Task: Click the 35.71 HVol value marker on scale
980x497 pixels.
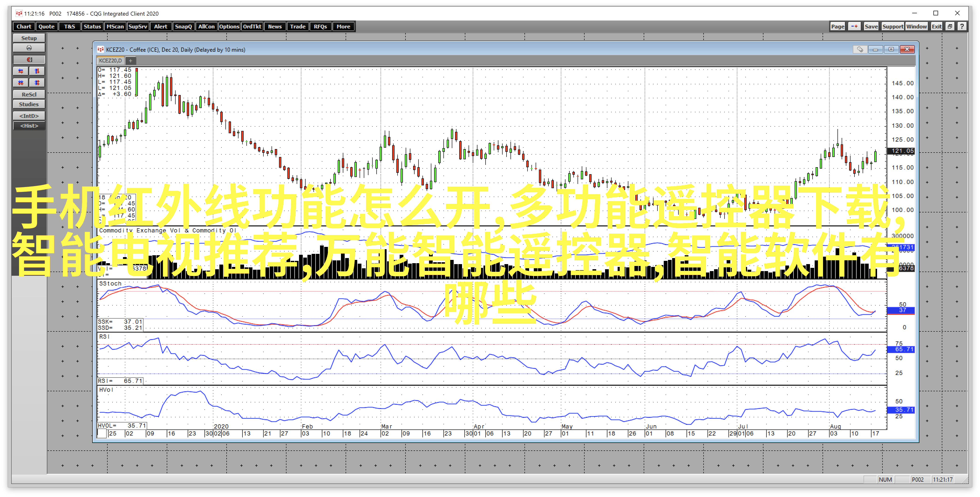Action: (901, 410)
